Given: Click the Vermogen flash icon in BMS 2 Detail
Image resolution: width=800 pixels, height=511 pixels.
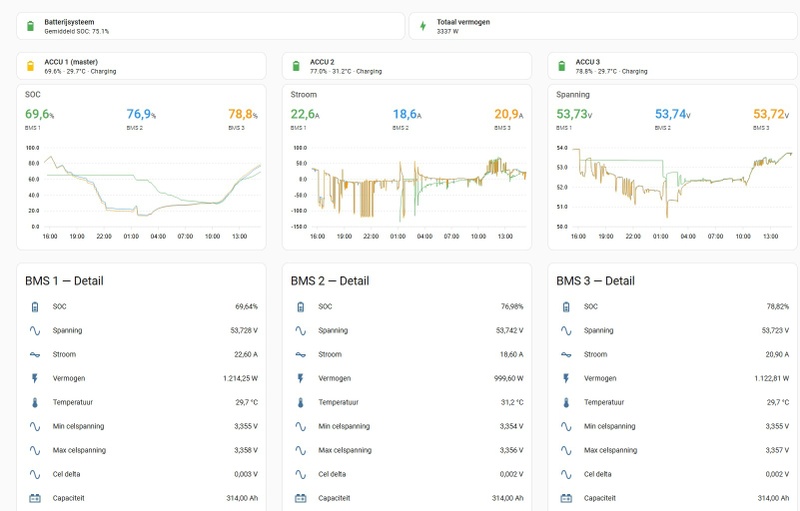Looking at the screenshot, I should pos(301,378).
